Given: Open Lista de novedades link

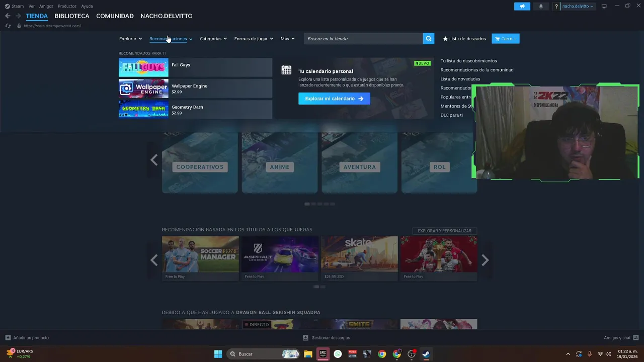Looking at the screenshot, I should click(x=460, y=79).
